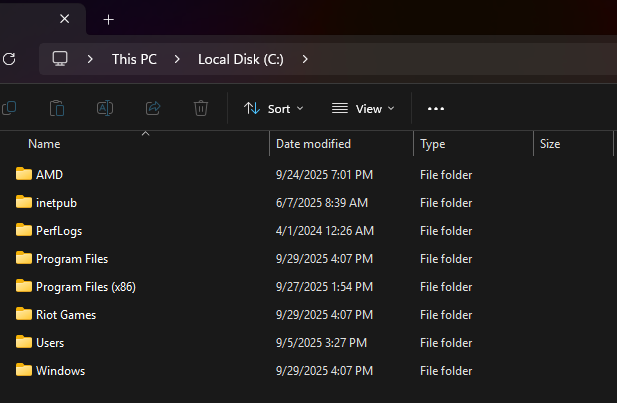617x403 pixels.
Task: Select the Riot Games folder
Action: (66, 315)
